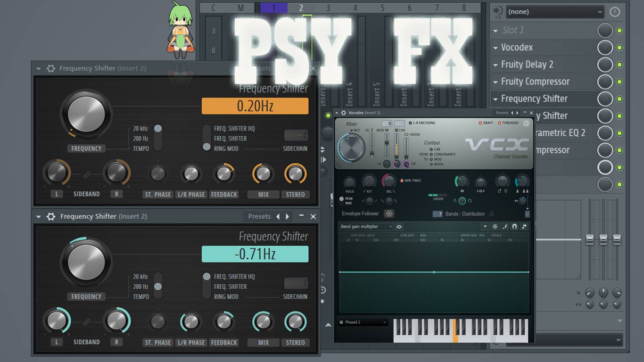
Task: Open Frequency Shifter slot menu arrow in mixer
Action: pos(495,99)
